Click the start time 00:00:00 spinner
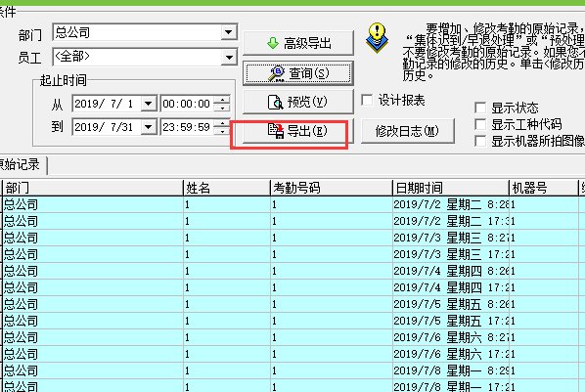The height and width of the screenshot is (392, 585). pos(223,104)
